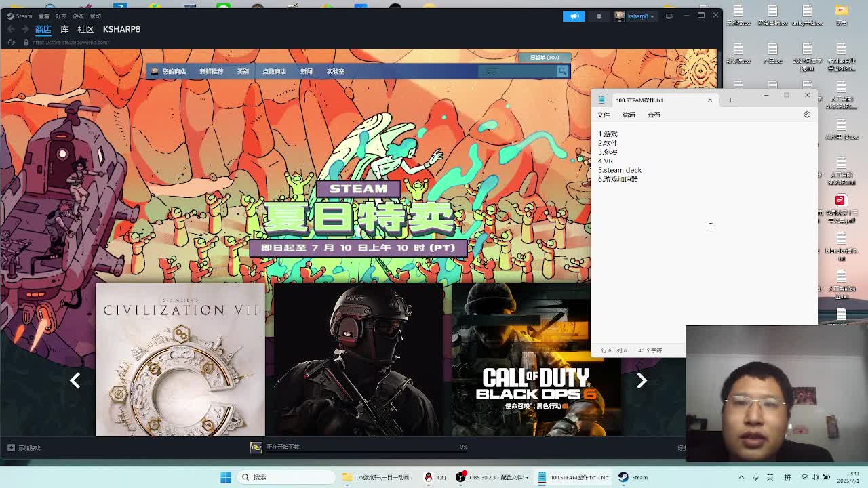
Task: Open the 查看 menu in Notepad
Action: click(x=654, y=115)
